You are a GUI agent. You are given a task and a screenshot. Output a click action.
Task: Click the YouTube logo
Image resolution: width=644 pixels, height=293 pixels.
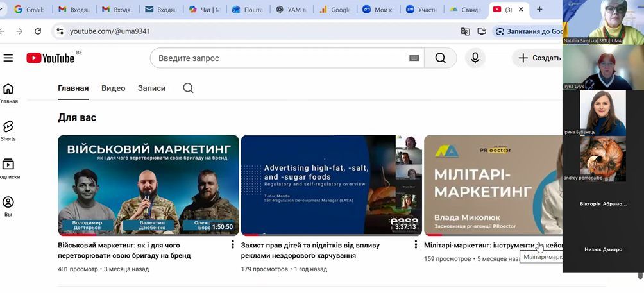pyautogui.click(x=51, y=58)
